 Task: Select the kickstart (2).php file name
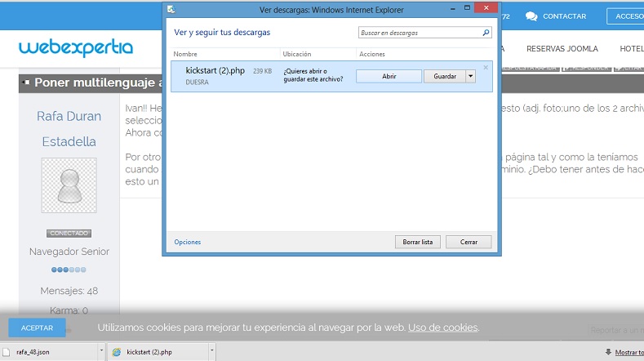pyautogui.click(x=215, y=70)
